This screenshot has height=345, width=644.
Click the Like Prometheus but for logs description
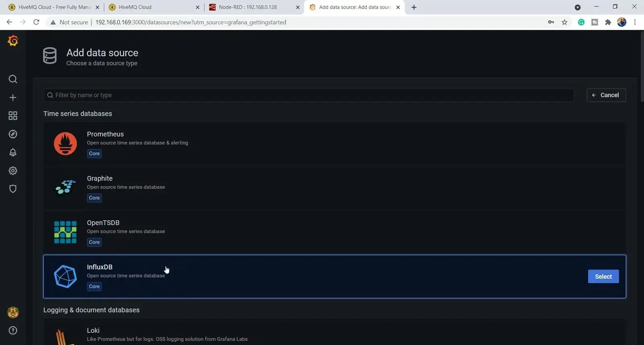167,339
